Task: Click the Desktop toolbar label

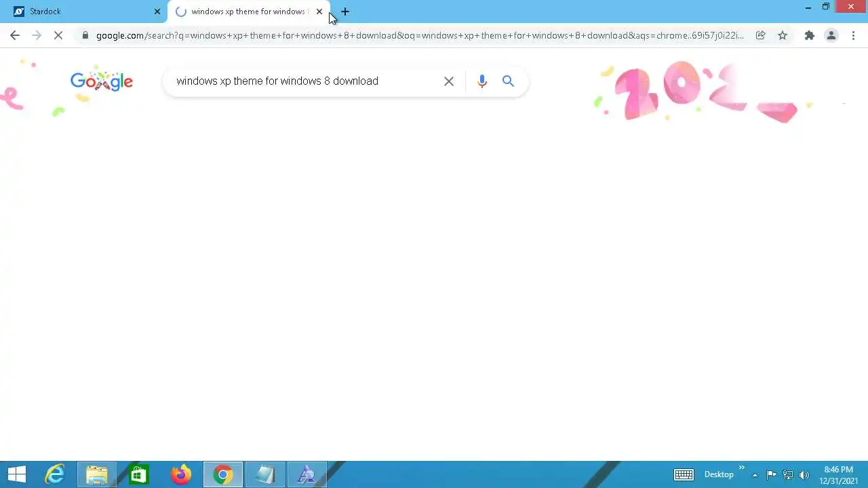Action: pyautogui.click(x=719, y=474)
